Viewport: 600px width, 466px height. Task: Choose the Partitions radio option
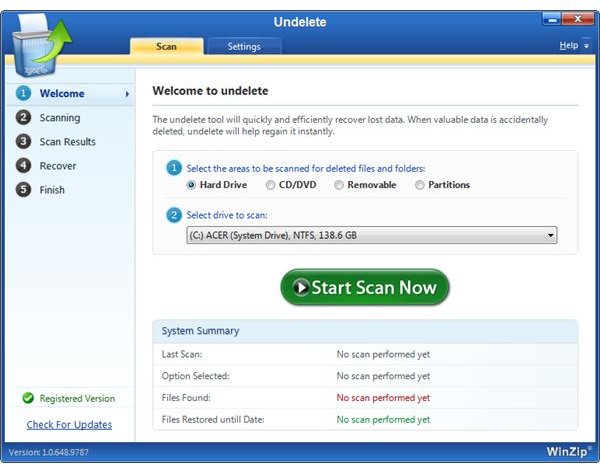click(x=420, y=185)
